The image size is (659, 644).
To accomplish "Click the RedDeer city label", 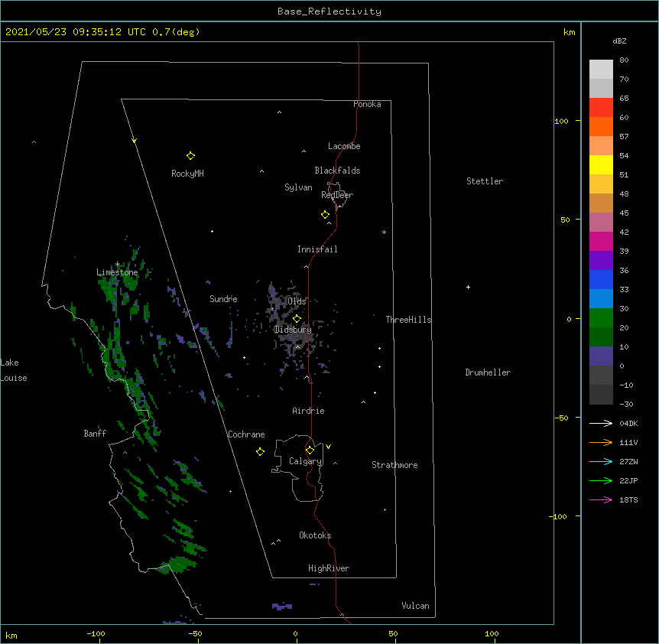I will (x=337, y=195).
